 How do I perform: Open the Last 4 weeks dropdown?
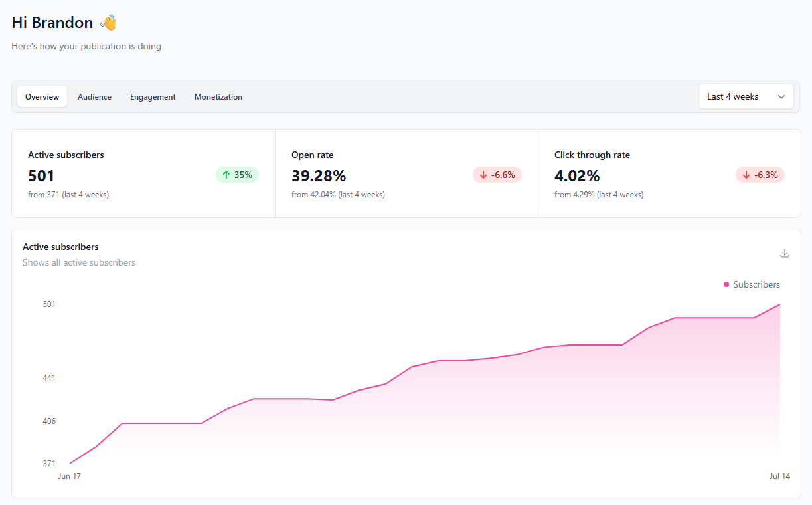[746, 96]
